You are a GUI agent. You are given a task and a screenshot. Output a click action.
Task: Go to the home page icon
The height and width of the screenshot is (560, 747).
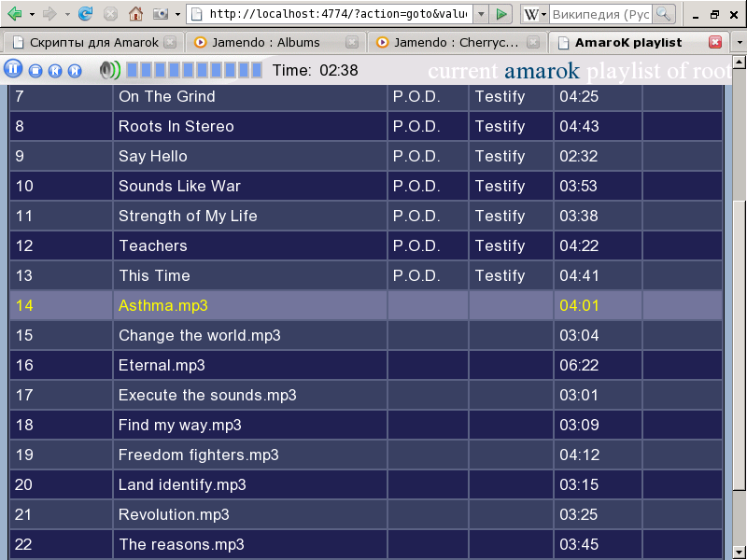tap(135, 14)
